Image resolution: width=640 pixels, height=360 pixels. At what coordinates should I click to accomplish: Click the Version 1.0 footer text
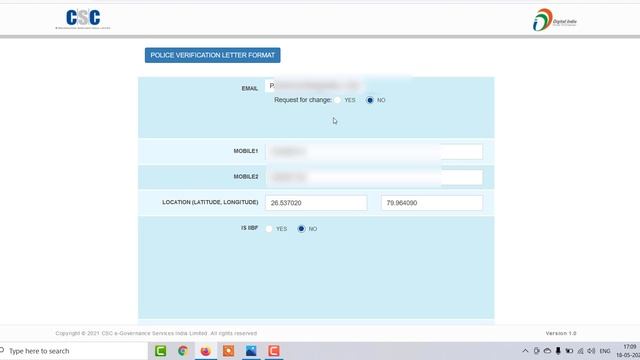click(561, 333)
